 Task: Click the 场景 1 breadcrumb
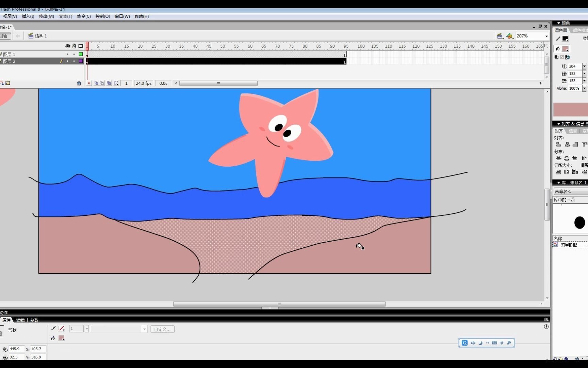[x=38, y=36]
